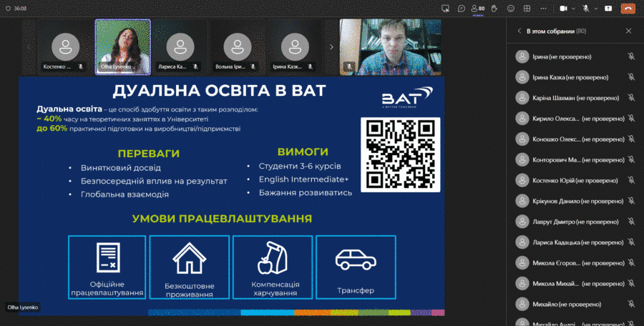Turn the camera on or off
644x326 pixels.
click(x=564, y=8)
